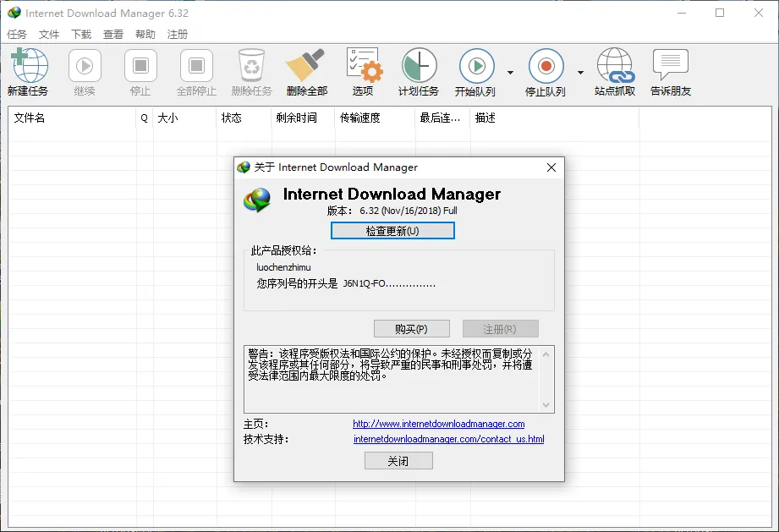
Task: Open the contact_us.html support link
Action: click(x=448, y=439)
